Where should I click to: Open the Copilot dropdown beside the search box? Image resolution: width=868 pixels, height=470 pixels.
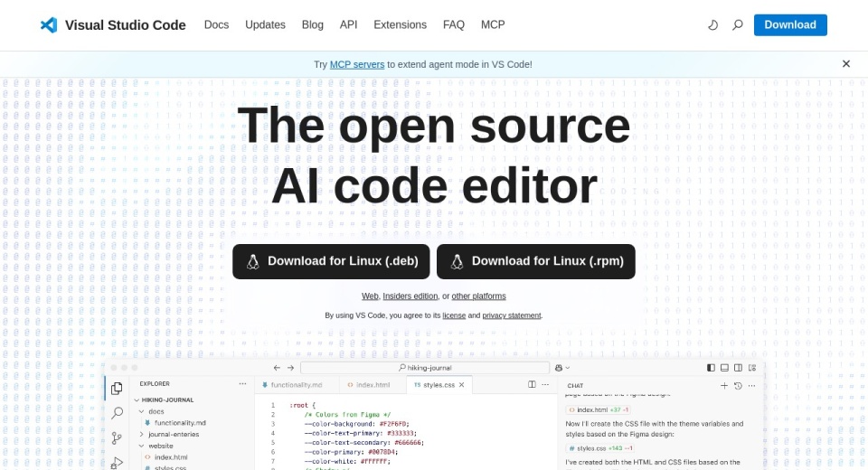[x=561, y=368]
